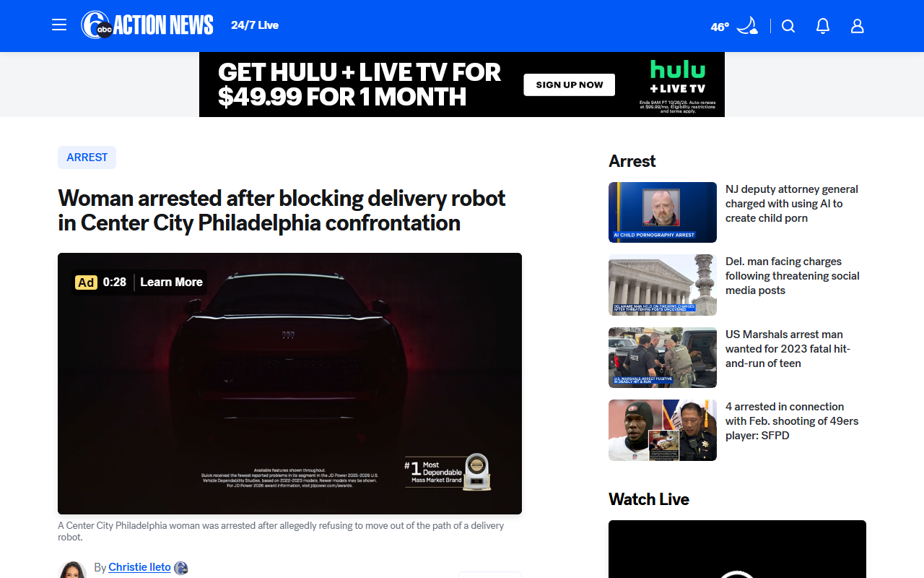Click the Watch Live section heading
This screenshot has width=924, height=578.
[x=649, y=499]
